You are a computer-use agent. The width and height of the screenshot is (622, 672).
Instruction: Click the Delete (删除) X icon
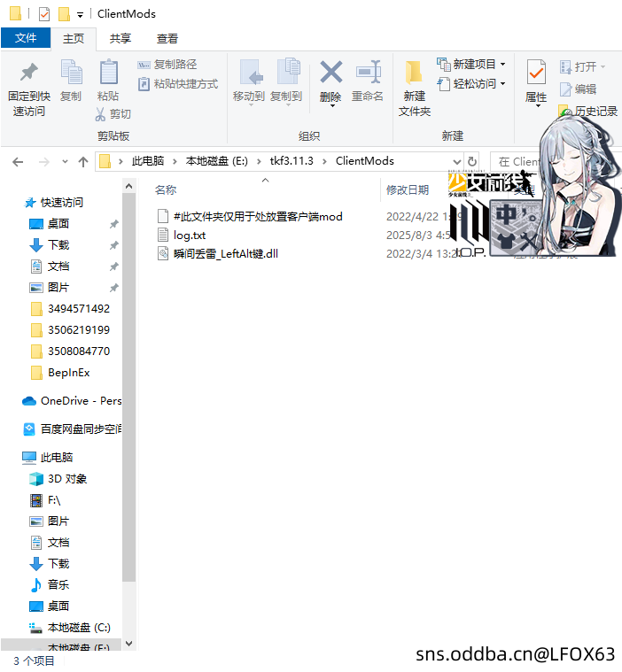coord(330,72)
